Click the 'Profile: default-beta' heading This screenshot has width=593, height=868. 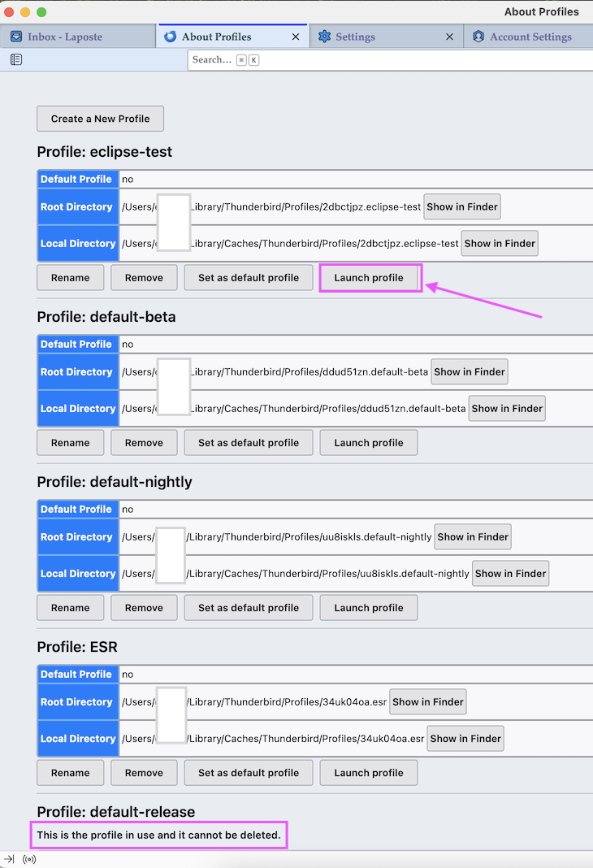(x=106, y=317)
